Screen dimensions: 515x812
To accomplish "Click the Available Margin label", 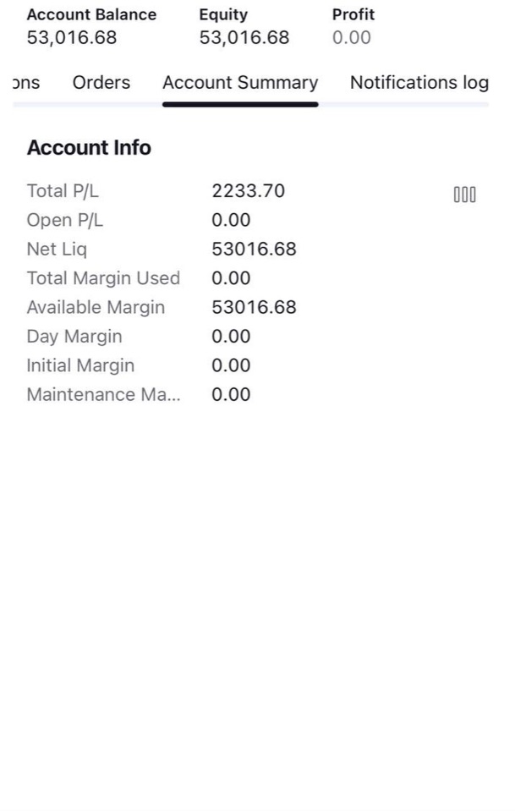I will point(96,308).
